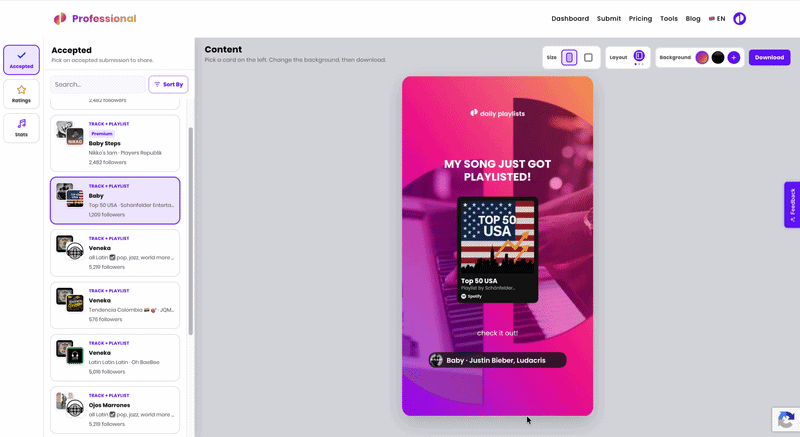Click the accepted list vertical scrollbar

click(191, 231)
